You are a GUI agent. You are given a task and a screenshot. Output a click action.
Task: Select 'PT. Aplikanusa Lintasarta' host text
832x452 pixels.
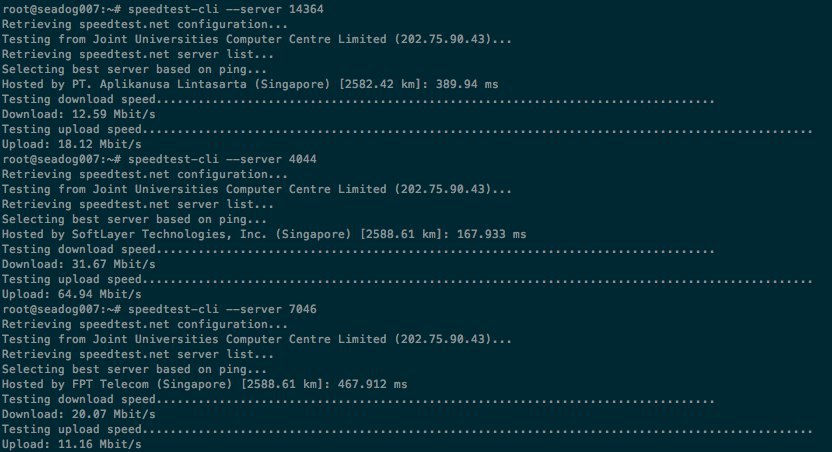tap(159, 84)
